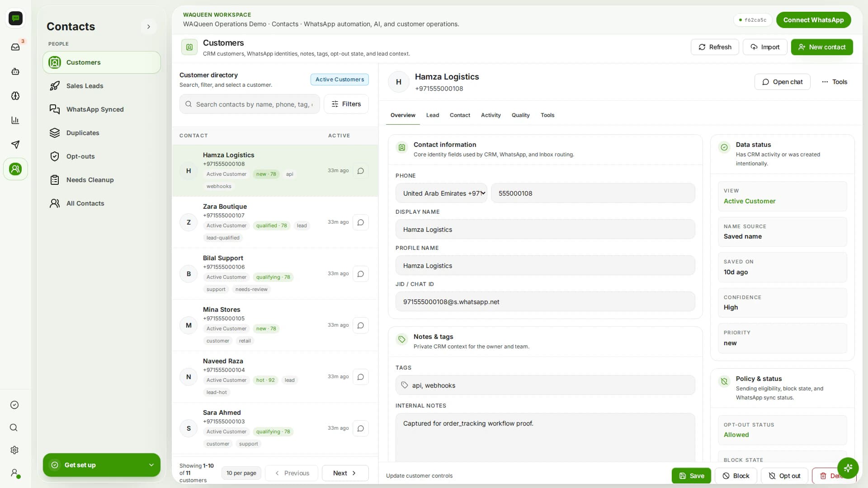Open Duplicates in contacts sidebar
868x488 pixels.
point(102,133)
